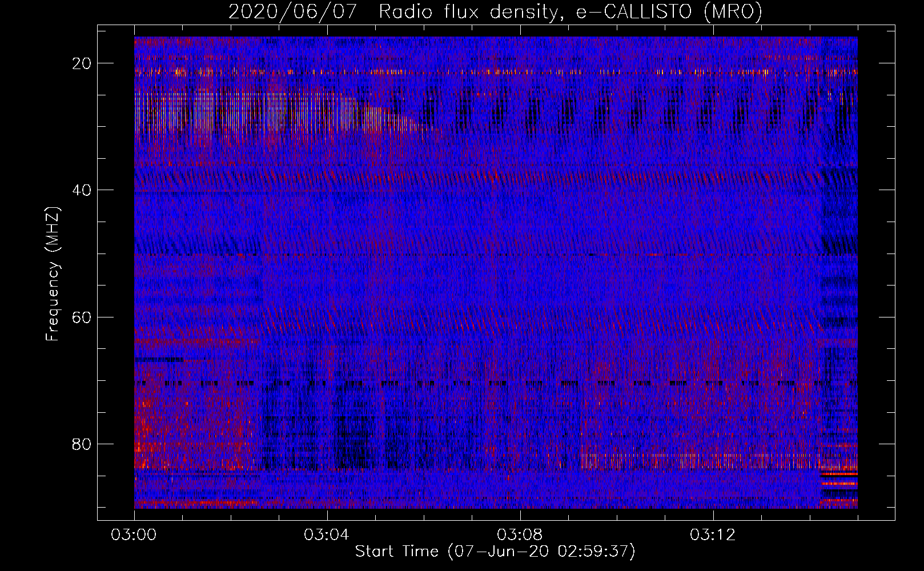924x571 pixels.
Task: Click the '80' frequency tick label
Action: (82, 444)
